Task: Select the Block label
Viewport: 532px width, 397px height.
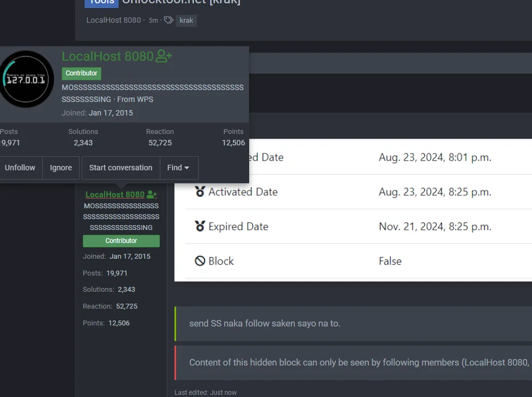Action: (x=221, y=261)
